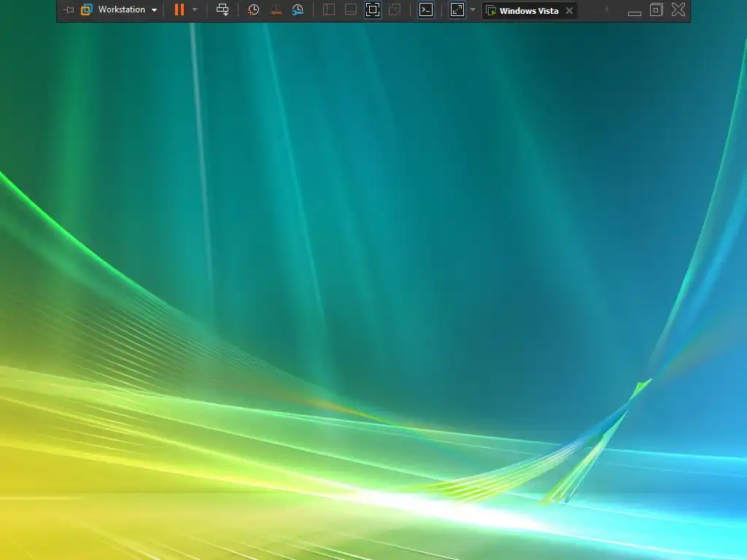Restore the VMware window from full screen
747x560 pixels.
pyautogui.click(x=657, y=9)
